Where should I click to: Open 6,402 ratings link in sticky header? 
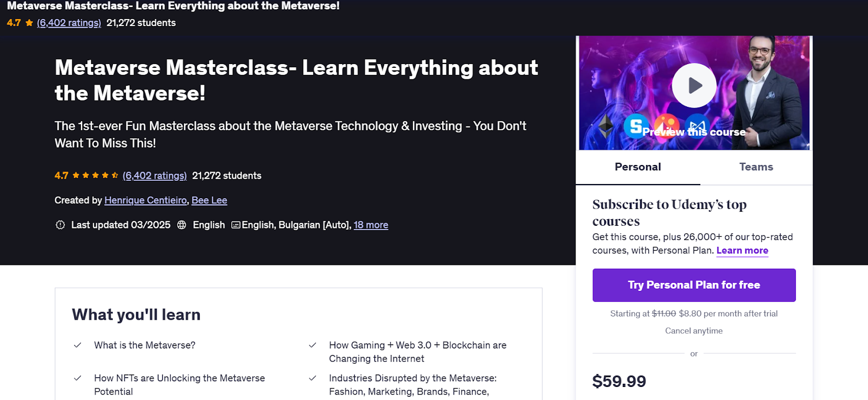click(x=69, y=23)
